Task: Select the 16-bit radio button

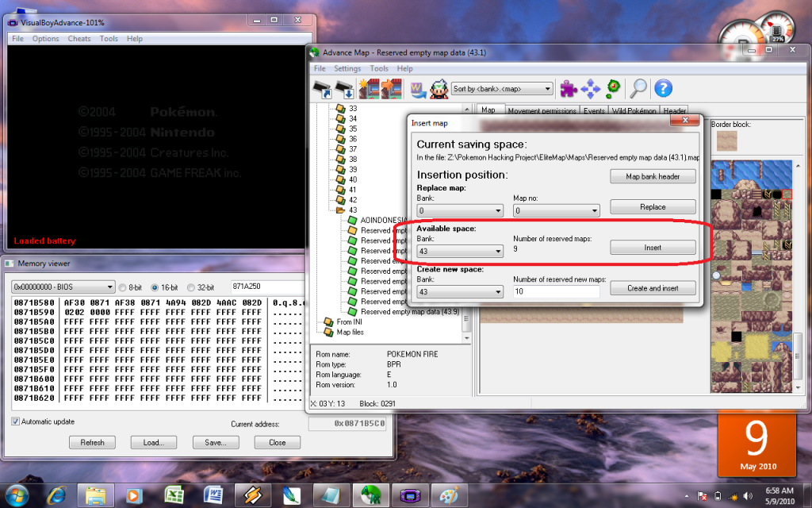Action: point(155,287)
